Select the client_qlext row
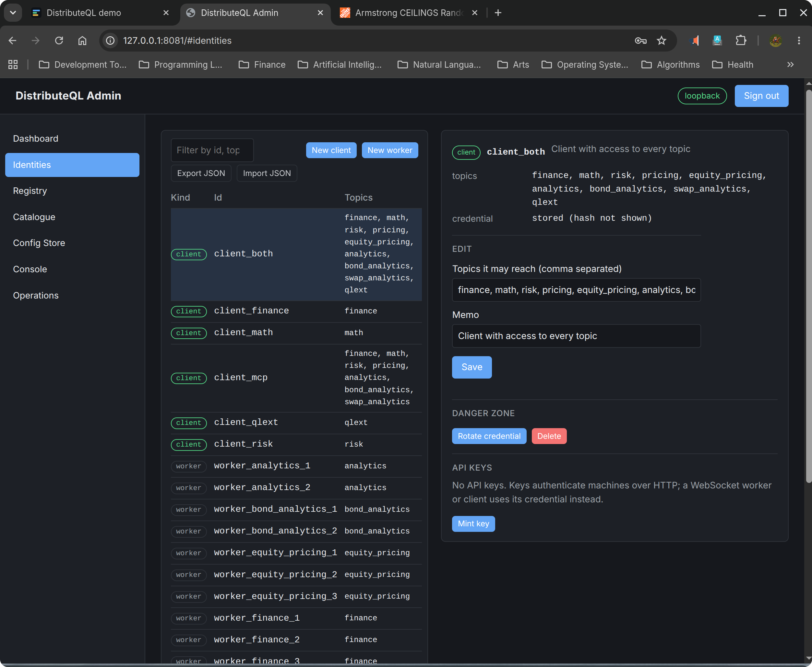 [x=296, y=423]
